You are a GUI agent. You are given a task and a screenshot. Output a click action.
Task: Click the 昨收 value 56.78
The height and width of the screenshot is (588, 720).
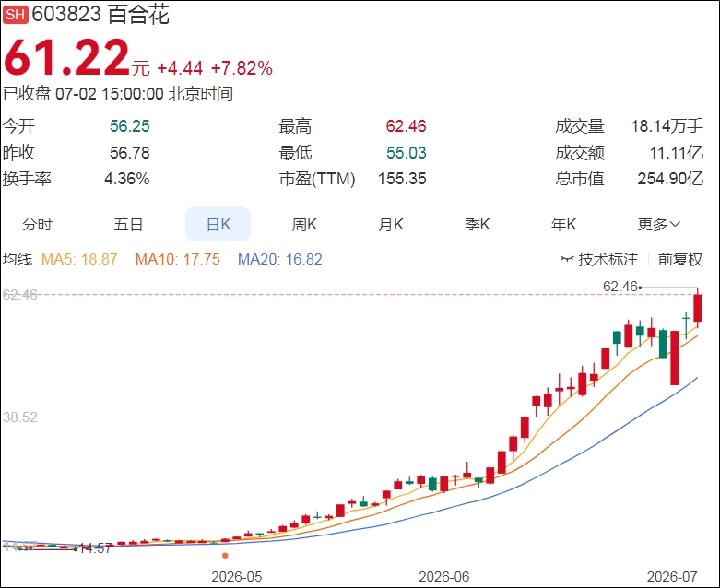point(130,153)
